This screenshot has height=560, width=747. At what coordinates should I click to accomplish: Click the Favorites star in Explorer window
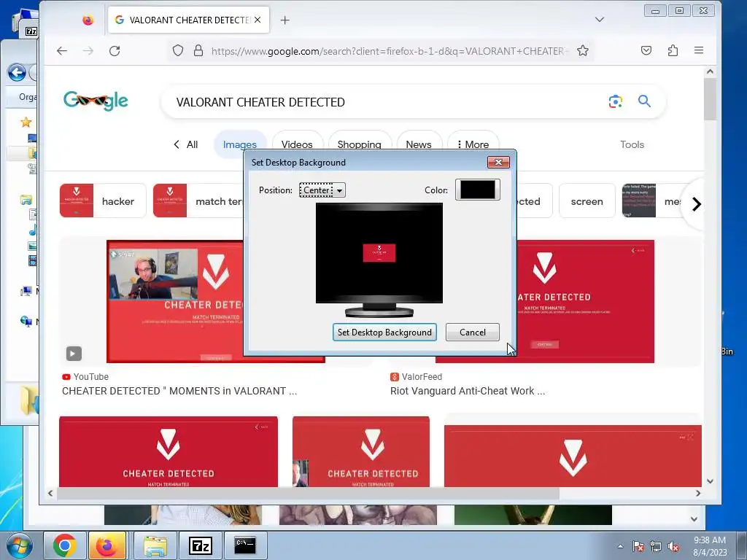tap(26, 122)
